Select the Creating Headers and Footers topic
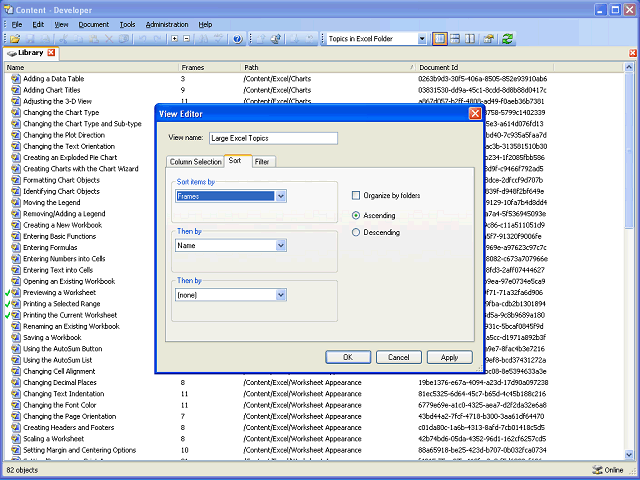 point(69,427)
